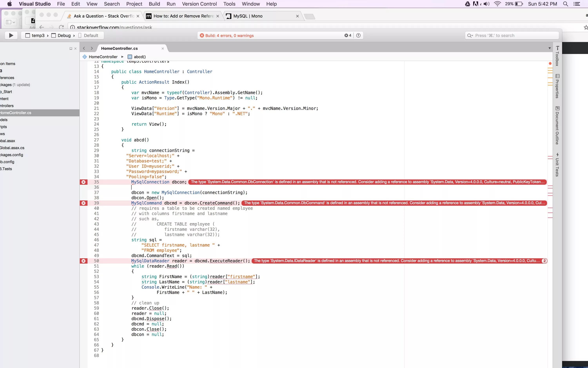Select HomeController.cs in the solution tree

[x=40, y=113]
